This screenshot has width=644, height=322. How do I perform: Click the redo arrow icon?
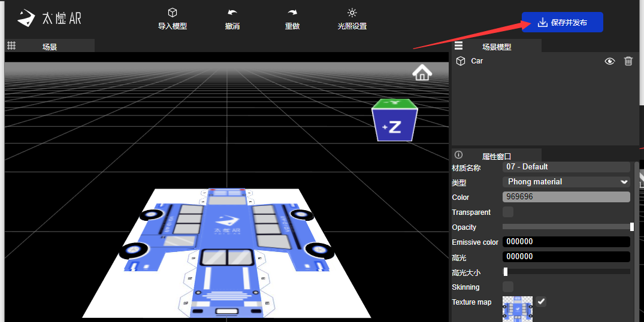click(292, 13)
